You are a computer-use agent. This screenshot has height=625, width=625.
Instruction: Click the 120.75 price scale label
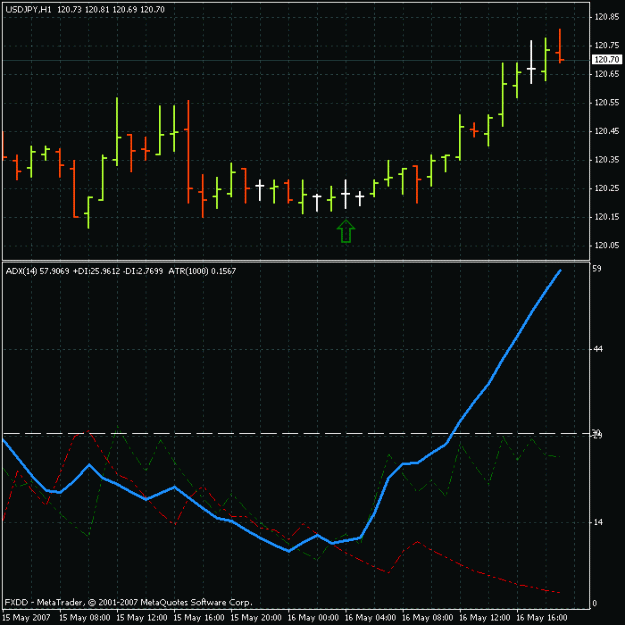(x=607, y=45)
